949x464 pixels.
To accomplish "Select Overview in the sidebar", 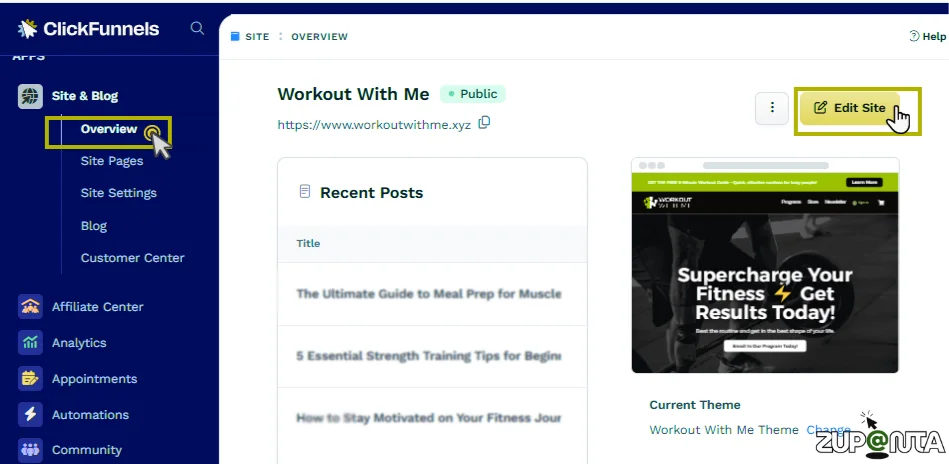I will point(109,129).
